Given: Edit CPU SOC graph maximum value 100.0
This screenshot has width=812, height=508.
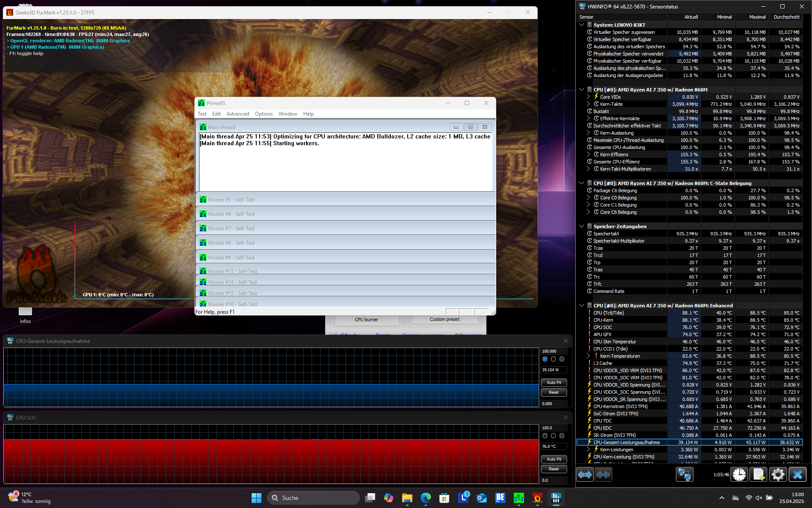Looking at the screenshot, I should [554, 428].
